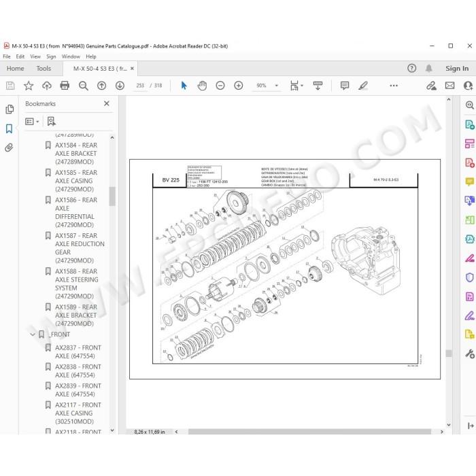Image resolution: width=476 pixels, height=476 pixels.
Task: Expand the right tools pane arrow
Action: [x=471, y=426]
